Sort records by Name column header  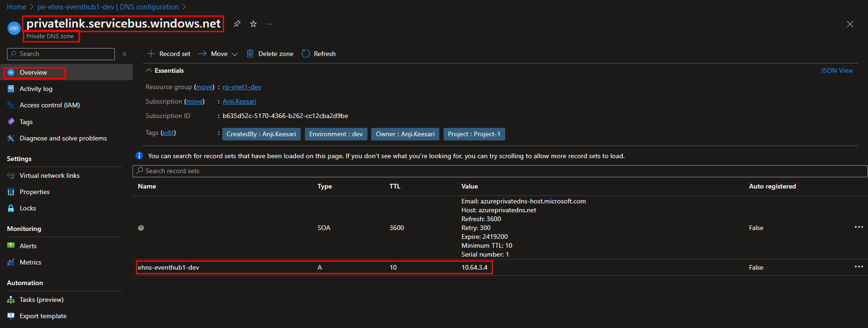[147, 186]
